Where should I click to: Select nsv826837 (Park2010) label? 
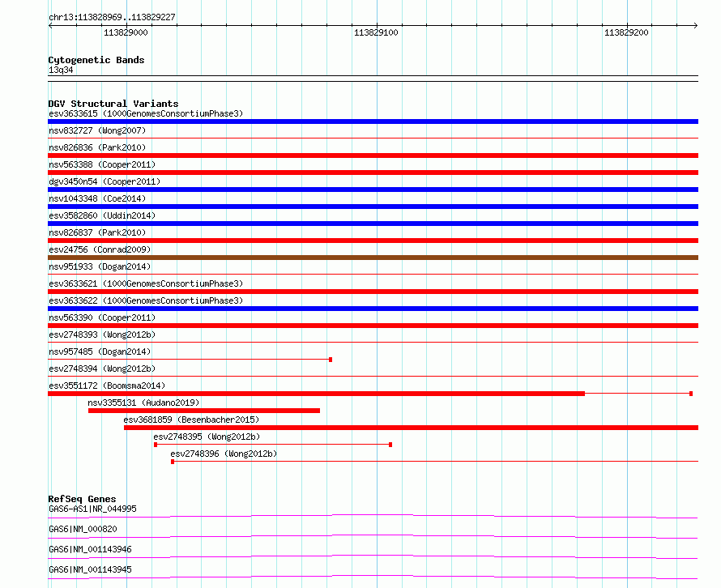pyautogui.click(x=97, y=232)
